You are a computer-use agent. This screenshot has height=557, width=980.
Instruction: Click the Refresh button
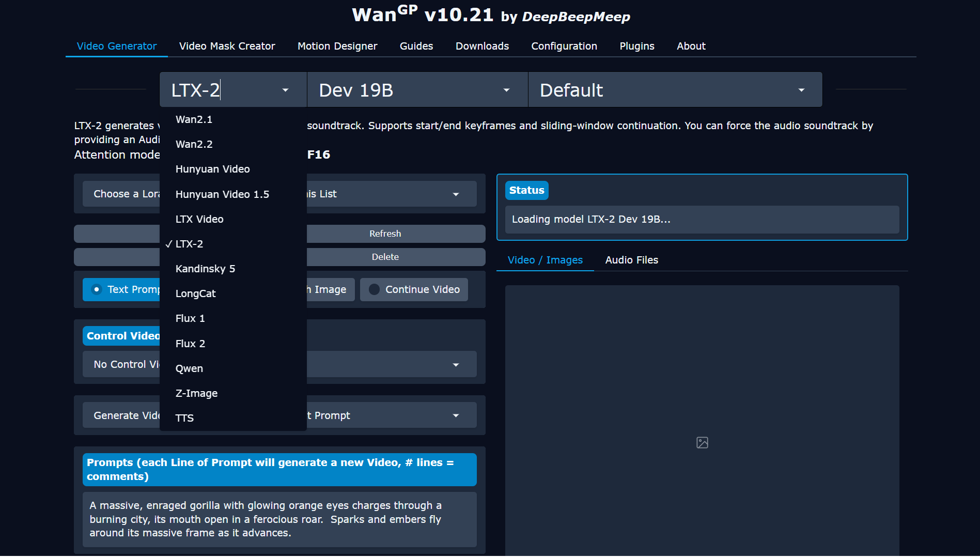(x=385, y=234)
